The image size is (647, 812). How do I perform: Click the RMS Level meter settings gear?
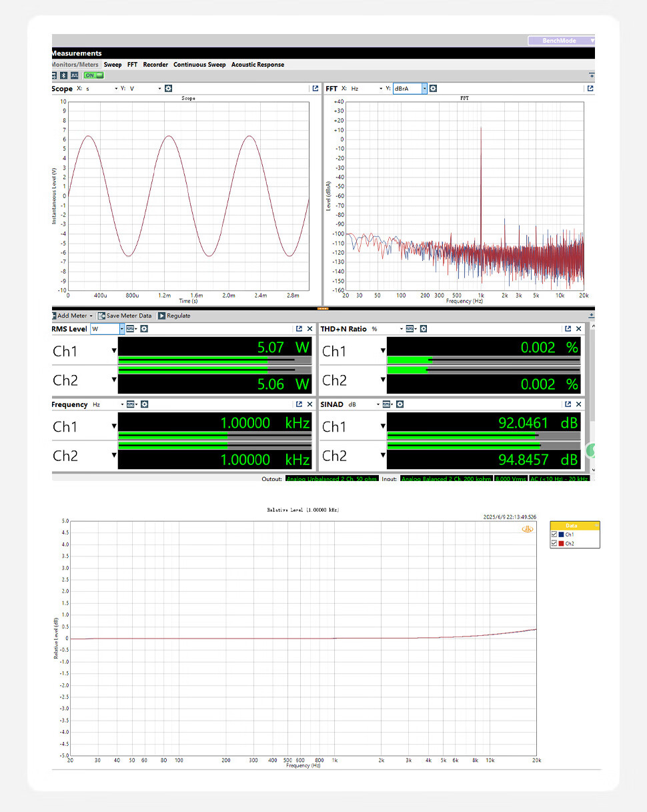(144, 329)
